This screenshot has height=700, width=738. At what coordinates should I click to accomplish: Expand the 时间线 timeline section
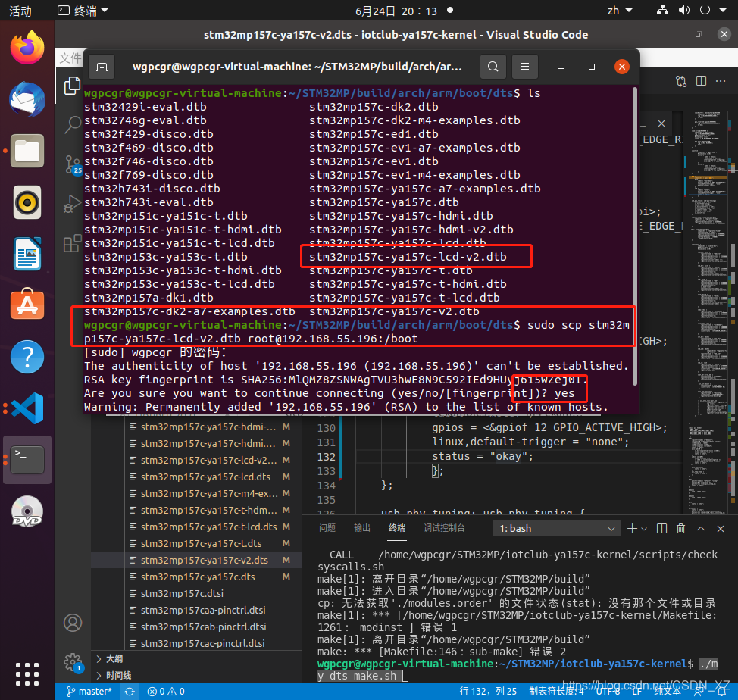coord(197,676)
